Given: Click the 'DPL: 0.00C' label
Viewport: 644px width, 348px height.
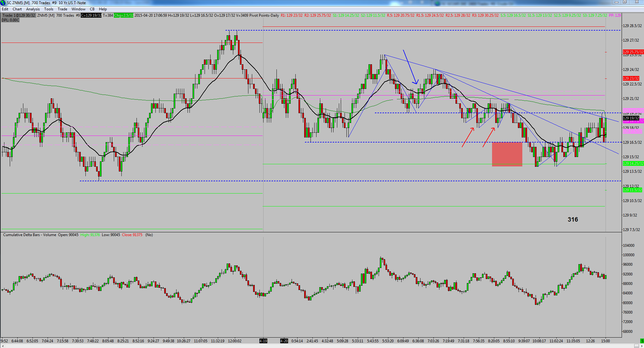Looking at the screenshot, I should point(10,20).
